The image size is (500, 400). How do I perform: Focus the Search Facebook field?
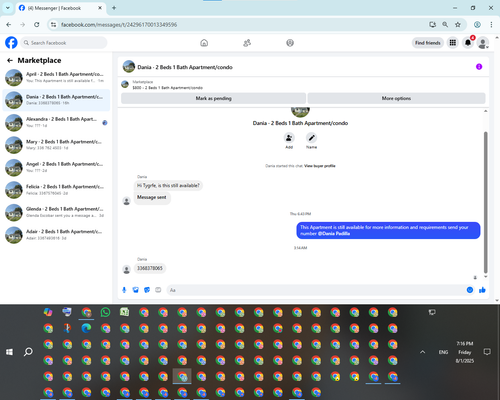click(x=64, y=43)
